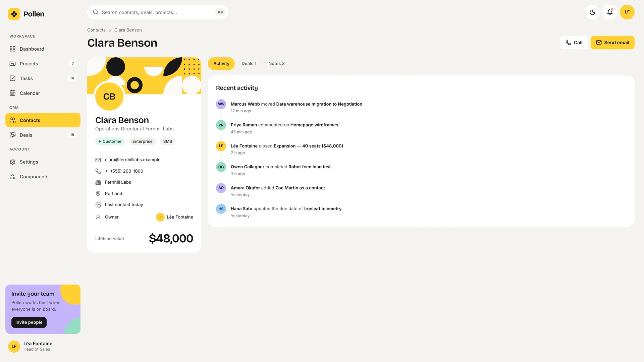Click the Enterprise tag
The image size is (644, 362).
pyautogui.click(x=142, y=141)
